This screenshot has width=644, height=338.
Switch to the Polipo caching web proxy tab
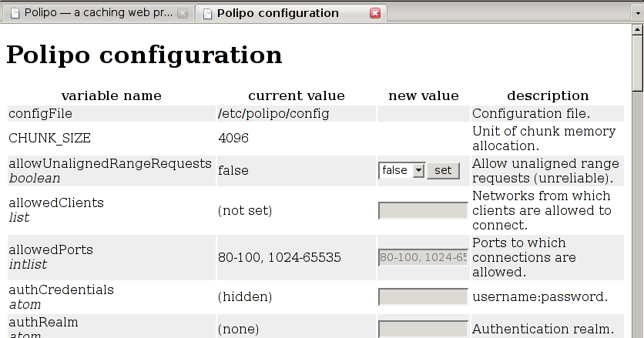pyautogui.click(x=99, y=13)
